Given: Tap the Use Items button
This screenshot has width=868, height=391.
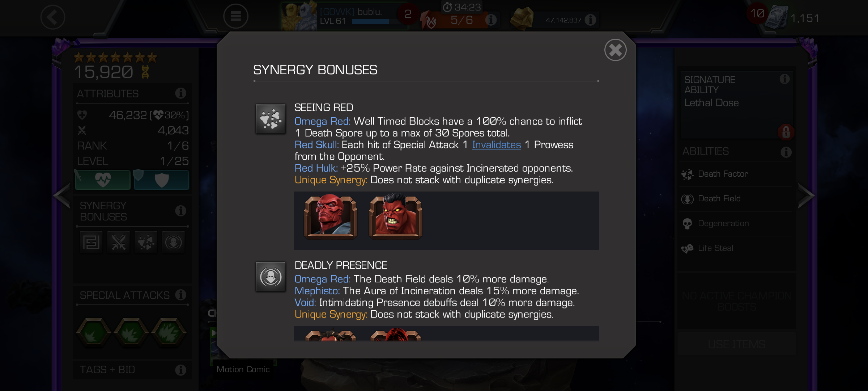Looking at the screenshot, I should coord(737,344).
